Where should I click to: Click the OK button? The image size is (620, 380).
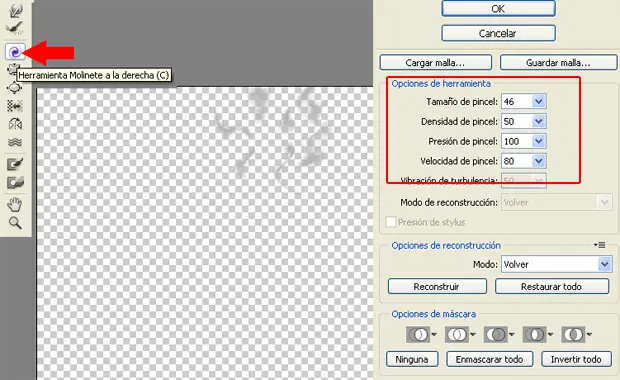coord(498,9)
